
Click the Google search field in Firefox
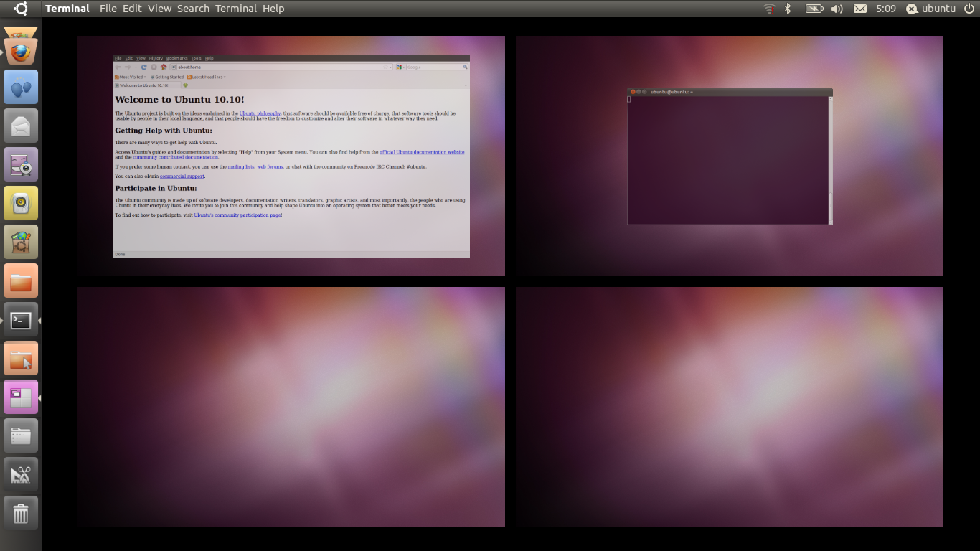click(x=433, y=67)
